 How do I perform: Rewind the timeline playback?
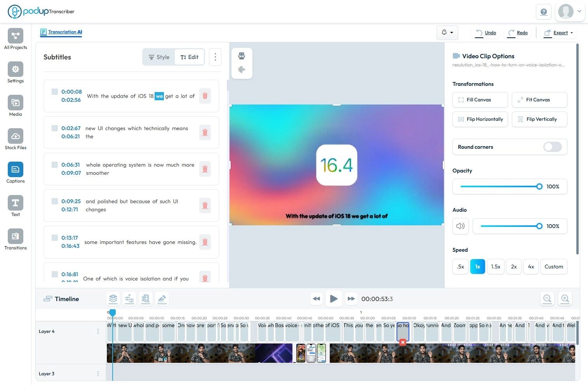pos(317,299)
